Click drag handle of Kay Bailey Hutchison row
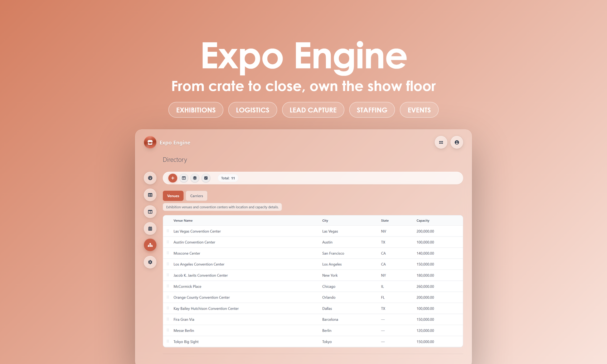The width and height of the screenshot is (607, 364). [168, 308]
